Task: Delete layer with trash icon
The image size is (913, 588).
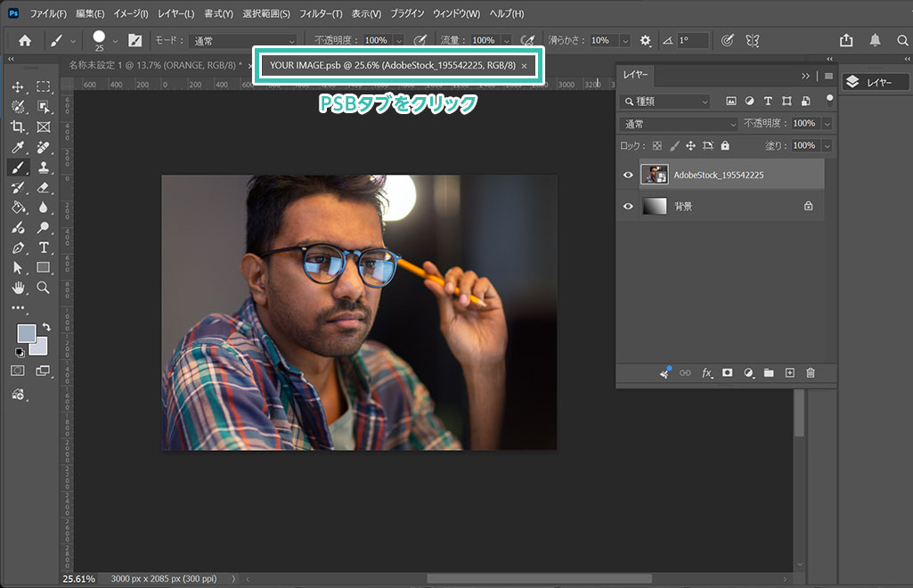Action: 810,372
